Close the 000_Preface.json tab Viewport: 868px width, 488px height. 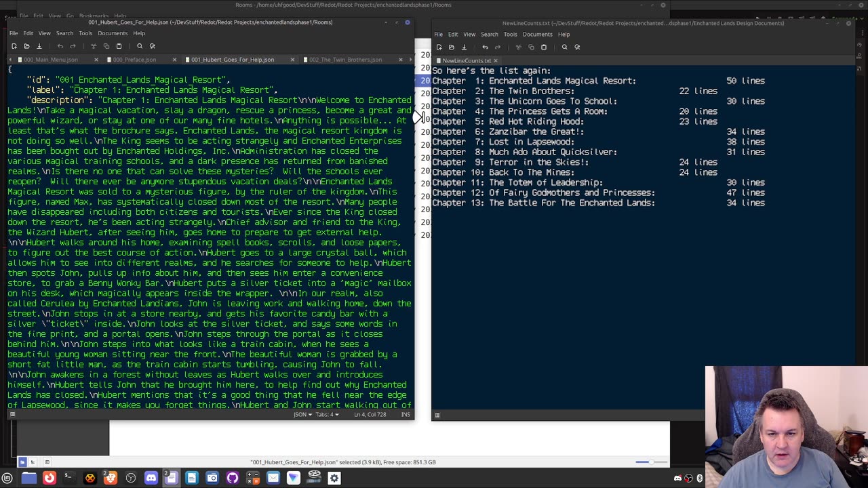[x=174, y=60]
